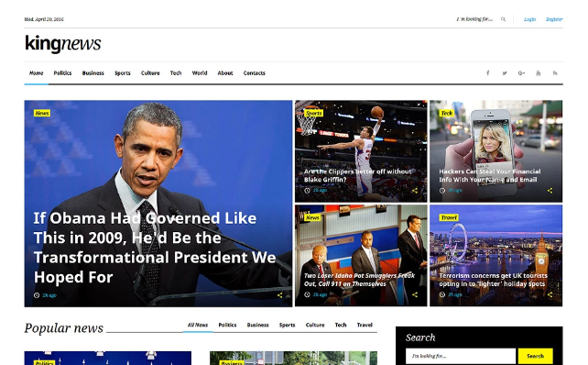The width and height of the screenshot is (588, 365).
Task: Open the Politics menu item
Action: coord(62,72)
